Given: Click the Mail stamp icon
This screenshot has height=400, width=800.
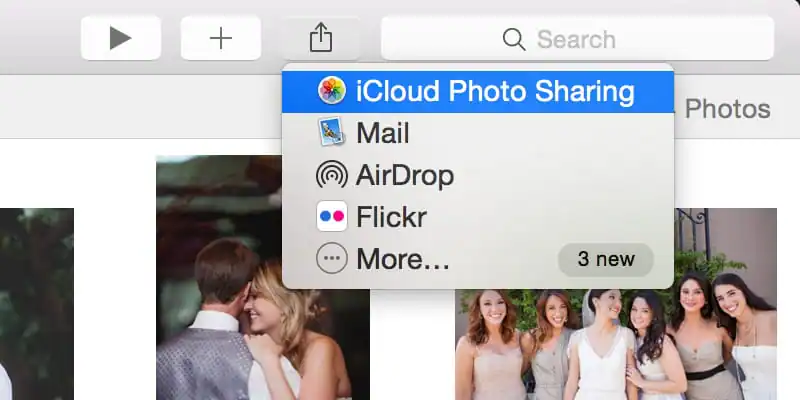Looking at the screenshot, I should pyautogui.click(x=332, y=132).
